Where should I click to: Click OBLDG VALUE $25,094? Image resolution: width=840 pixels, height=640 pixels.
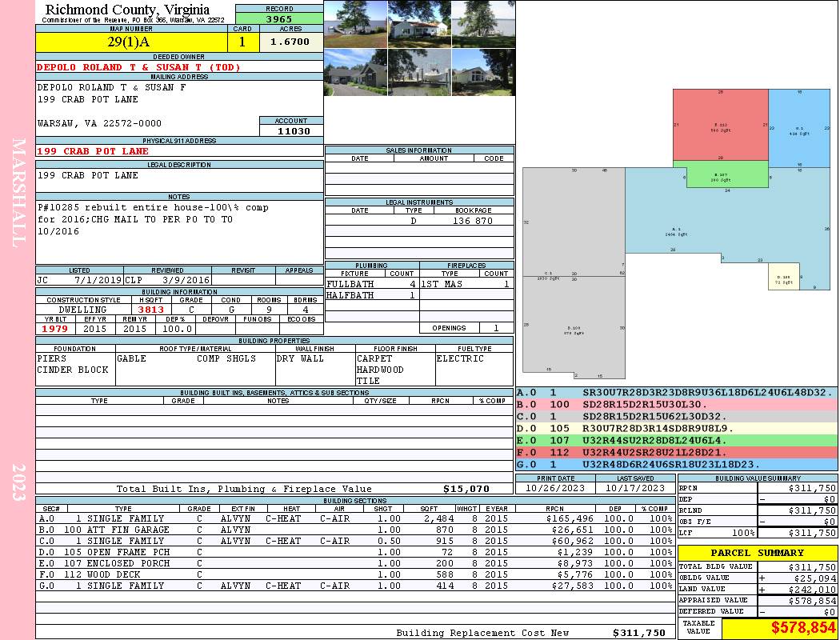click(815, 578)
